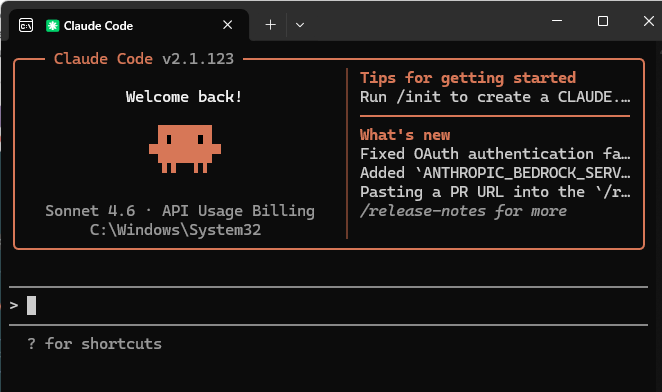Click '/release-notes for more' text
Image resolution: width=662 pixels, height=392 pixels.
[x=463, y=211]
